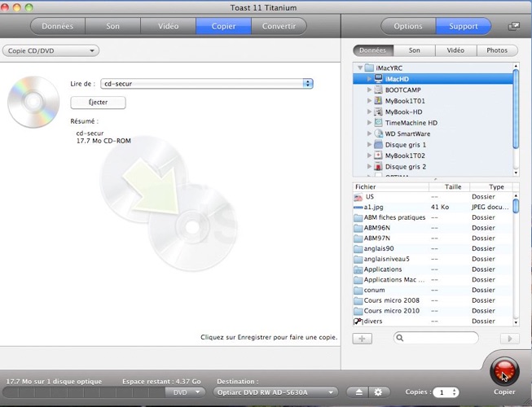532x407 pixels.
Task: Click the ABM96N folder icon
Action: click(358, 228)
